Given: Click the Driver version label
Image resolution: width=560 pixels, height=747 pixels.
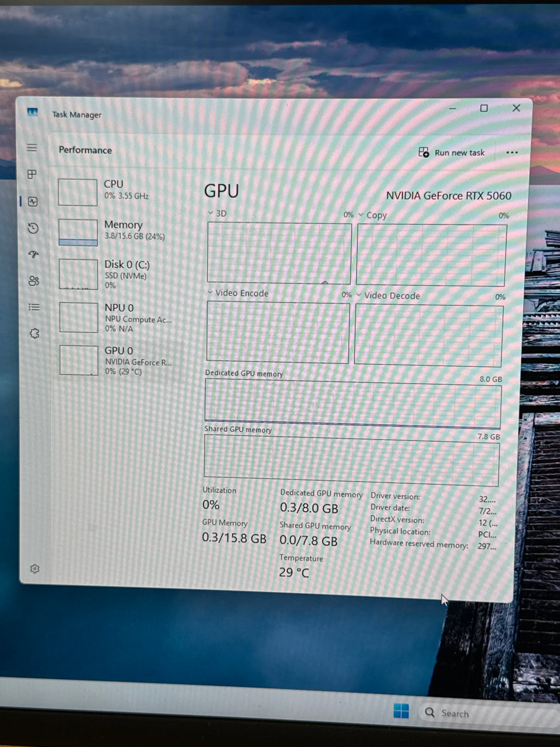Looking at the screenshot, I should coord(395,496).
